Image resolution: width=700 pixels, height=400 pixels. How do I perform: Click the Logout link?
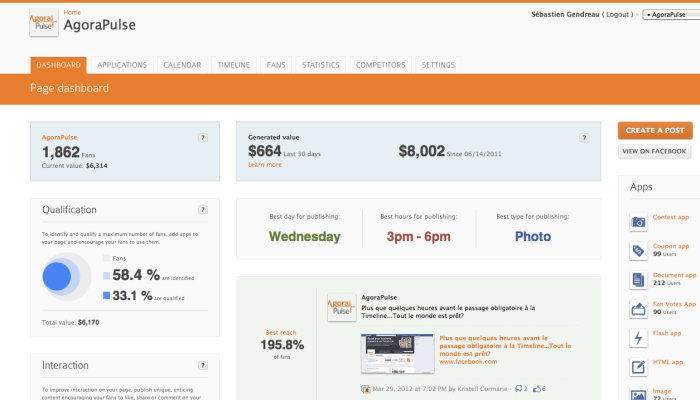[x=617, y=14]
